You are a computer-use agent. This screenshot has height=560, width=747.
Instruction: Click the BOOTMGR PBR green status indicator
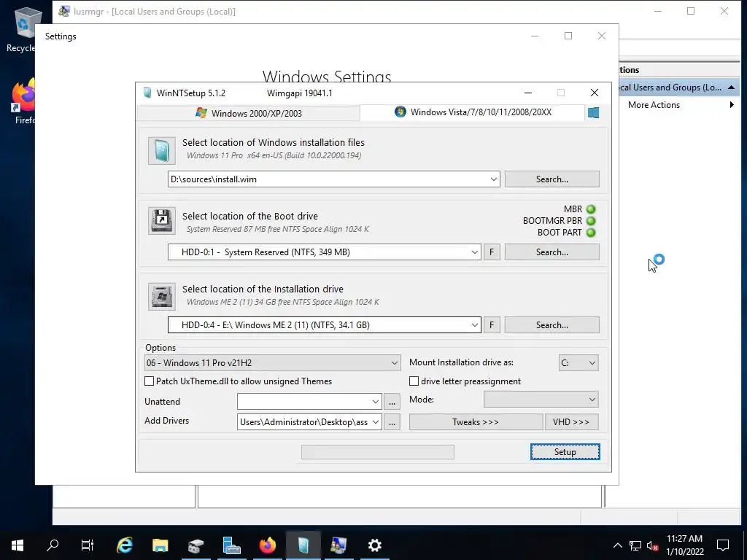[591, 221]
